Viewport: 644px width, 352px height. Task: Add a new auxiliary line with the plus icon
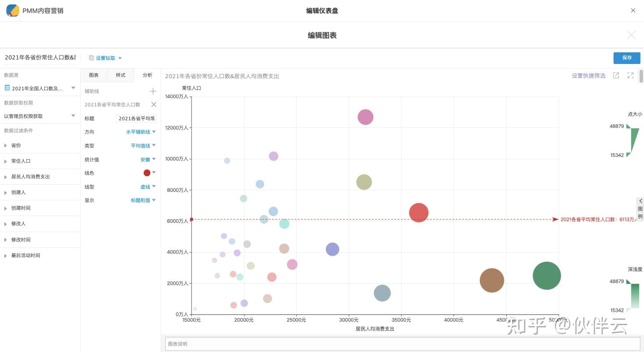pyautogui.click(x=153, y=91)
